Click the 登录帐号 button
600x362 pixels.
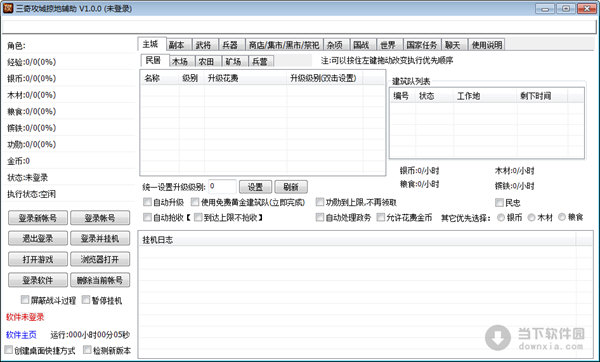pos(100,218)
